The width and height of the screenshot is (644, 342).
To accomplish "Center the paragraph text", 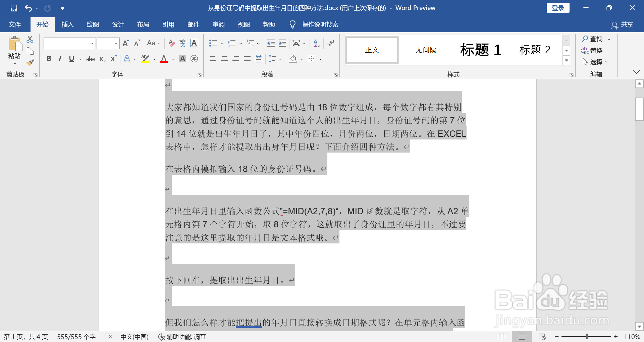I will pos(224,59).
